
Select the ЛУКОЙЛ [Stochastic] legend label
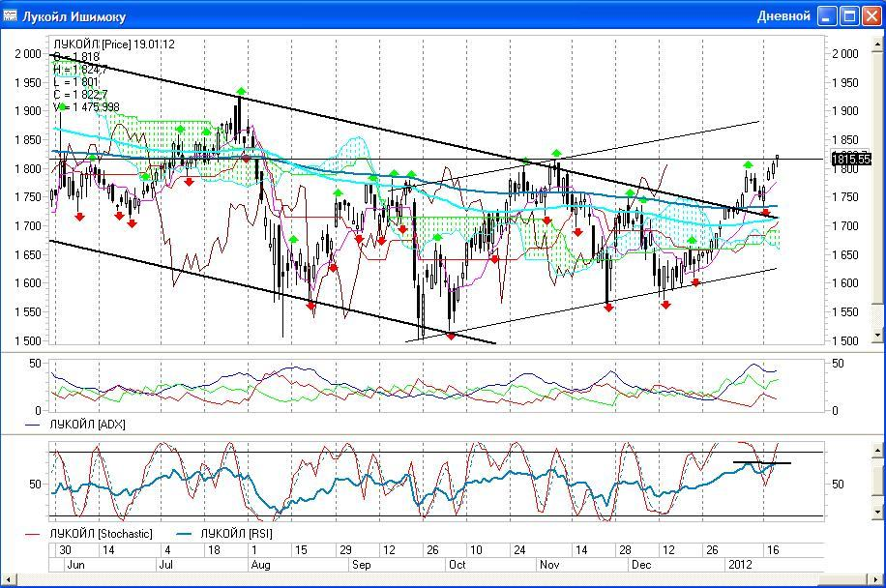coord(102,534)
